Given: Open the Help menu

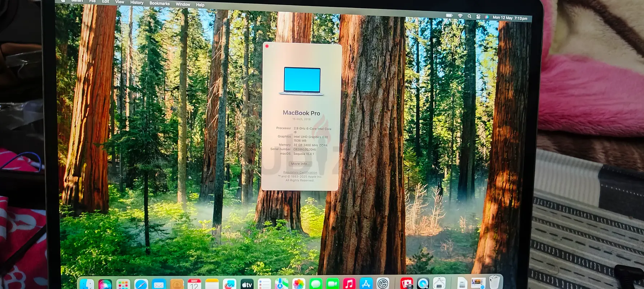Looking at the screenshot, I should tap(200, 5).
